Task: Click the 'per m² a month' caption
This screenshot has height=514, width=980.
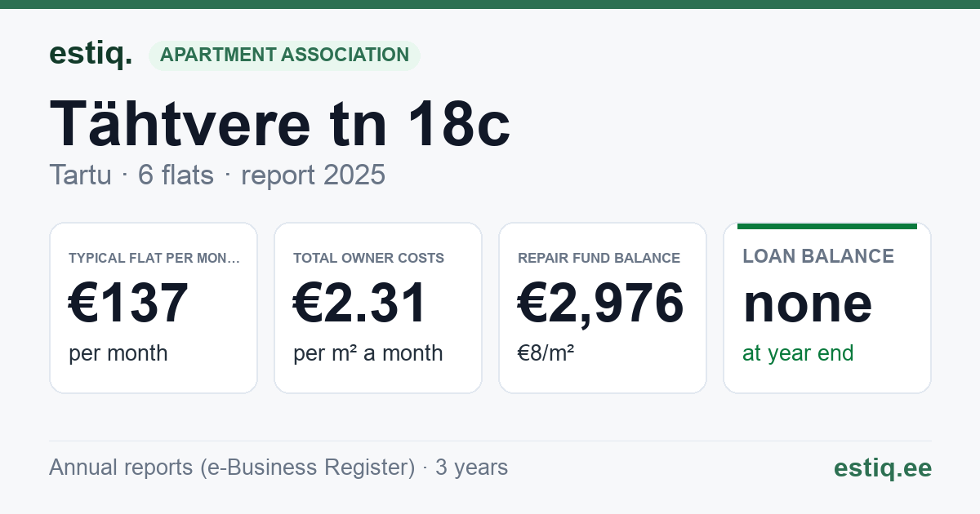Action: 368,353
